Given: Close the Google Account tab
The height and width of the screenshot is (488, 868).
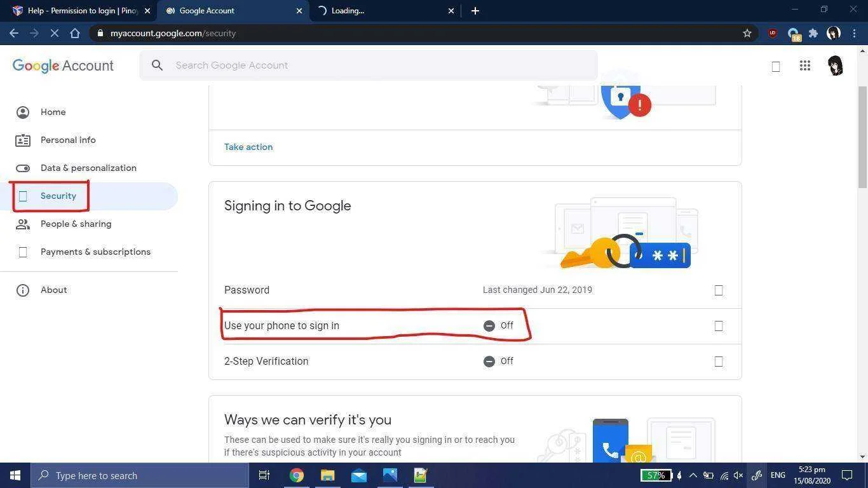Looking at the screenshot, I should click(x=299, y=11).
